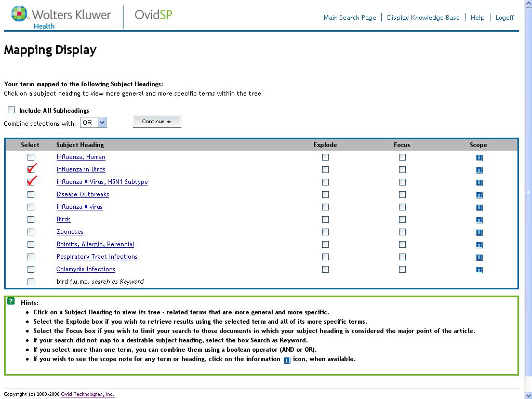The height and width of the screenshot is (399, 532).
Task: Open scope note for Rhinitis, Allergic, Perennial
Action: (x=479, y=245)
